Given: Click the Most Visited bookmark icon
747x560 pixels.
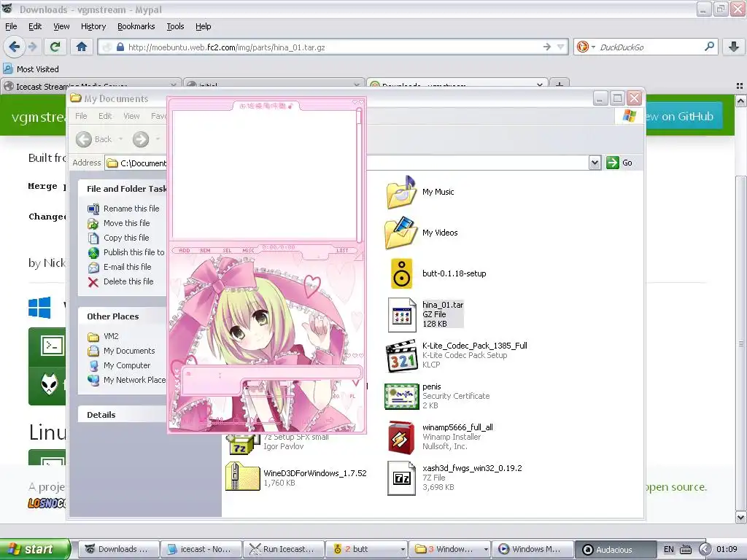Looking at the screenshot, I should point(7,69).
